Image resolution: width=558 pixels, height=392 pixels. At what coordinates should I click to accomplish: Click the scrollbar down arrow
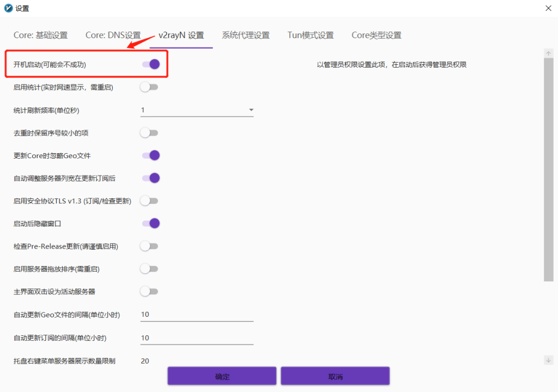548,360
